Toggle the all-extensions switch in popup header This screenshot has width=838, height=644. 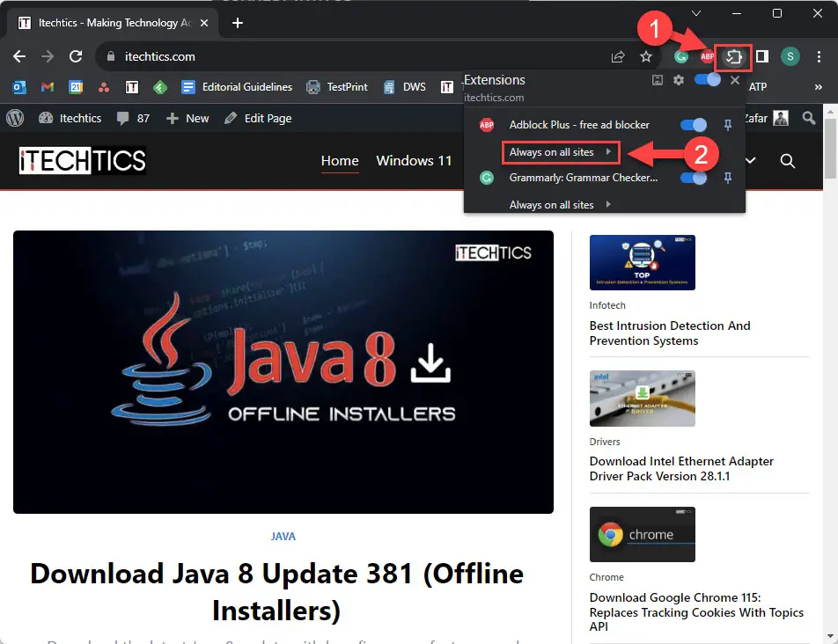[708, 80]
